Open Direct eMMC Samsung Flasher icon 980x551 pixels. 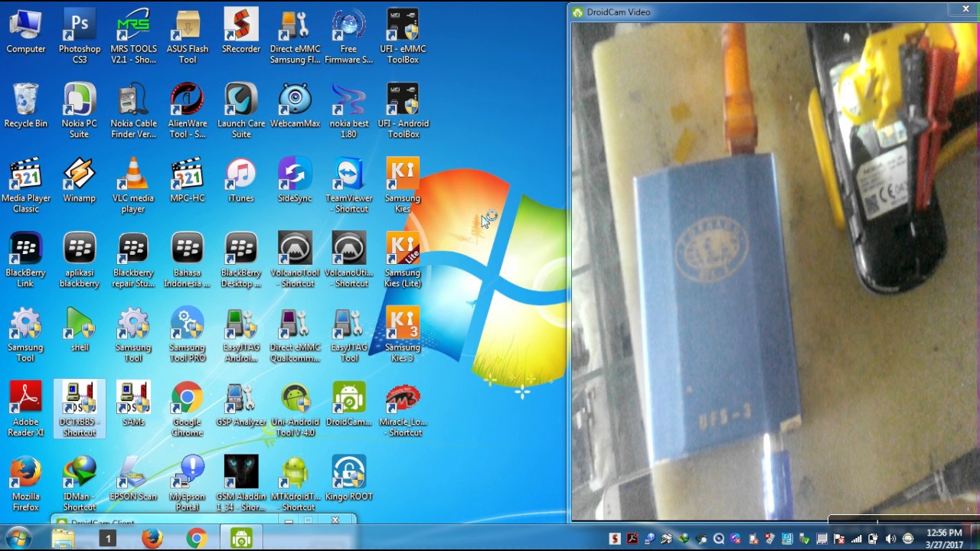click(295, 37)
